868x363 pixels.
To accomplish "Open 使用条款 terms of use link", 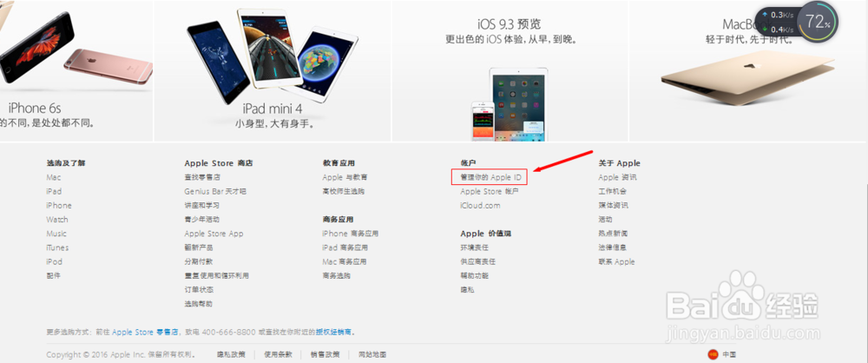I will [278, 354].
